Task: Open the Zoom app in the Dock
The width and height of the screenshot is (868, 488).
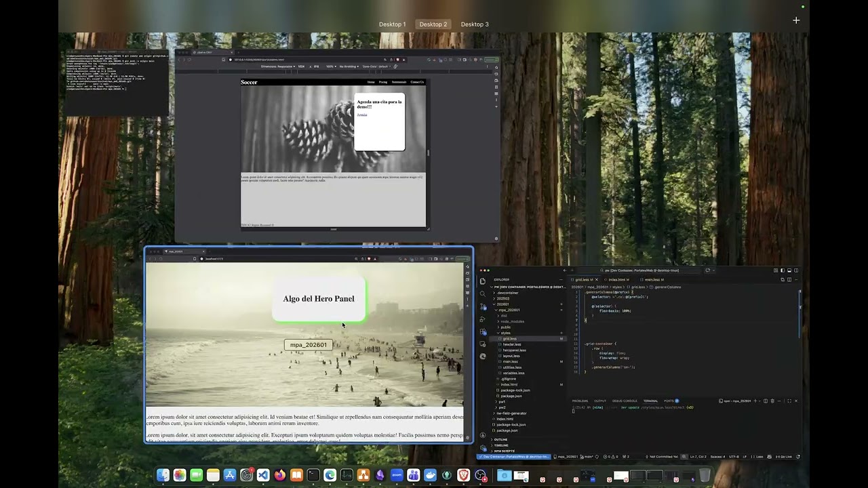Action: tap(397, 476)
